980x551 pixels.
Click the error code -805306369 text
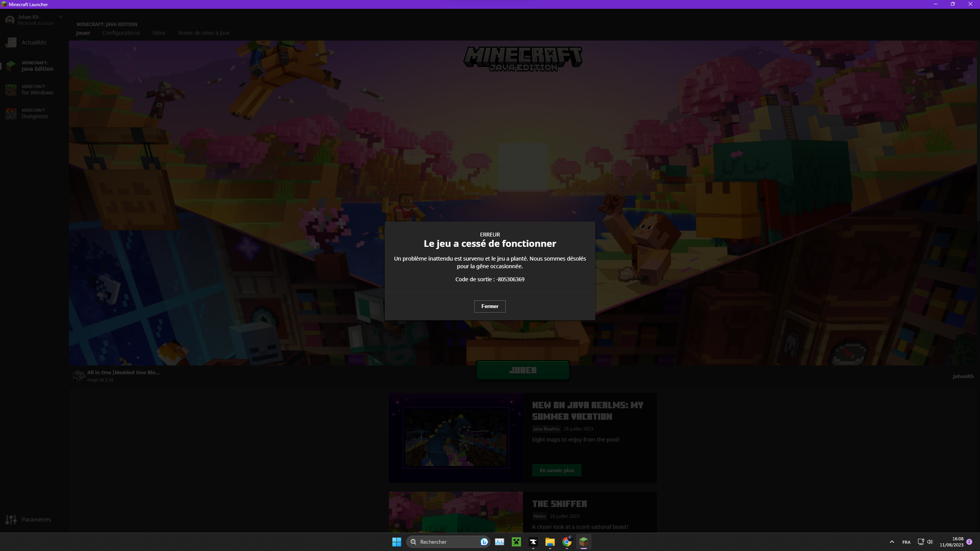(510, 279)
